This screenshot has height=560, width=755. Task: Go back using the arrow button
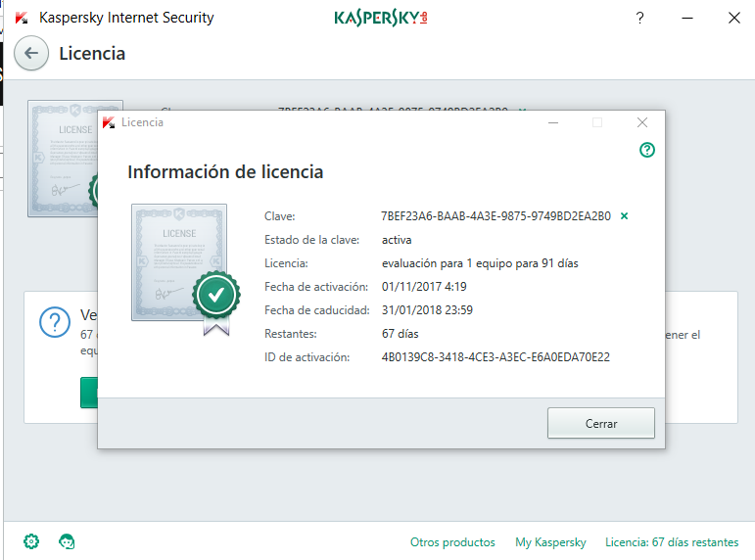(x=31, y=53)
